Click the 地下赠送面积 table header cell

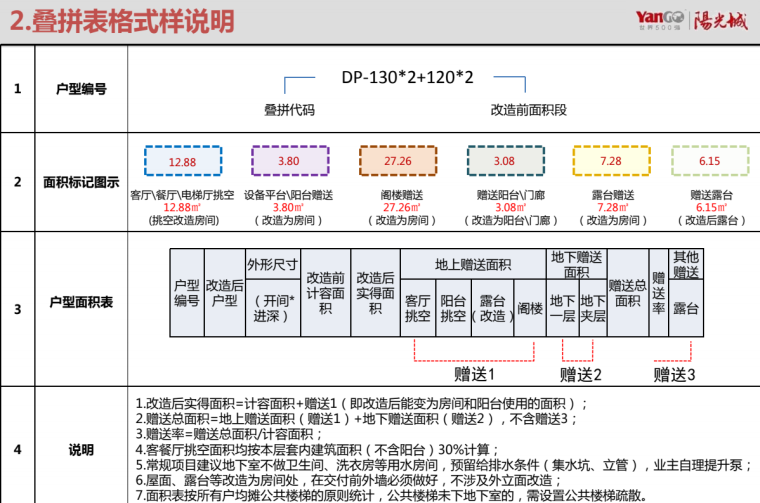[577, 264]
